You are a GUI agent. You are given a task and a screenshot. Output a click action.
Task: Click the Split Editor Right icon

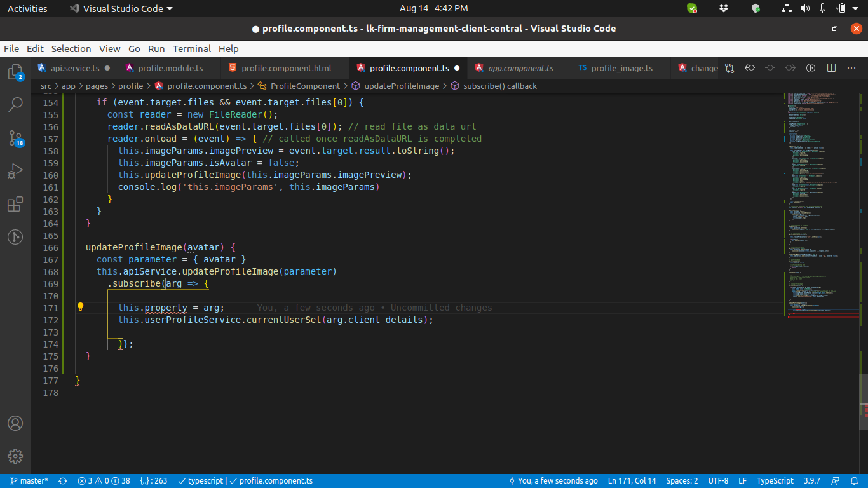click(x=831, y=68)
